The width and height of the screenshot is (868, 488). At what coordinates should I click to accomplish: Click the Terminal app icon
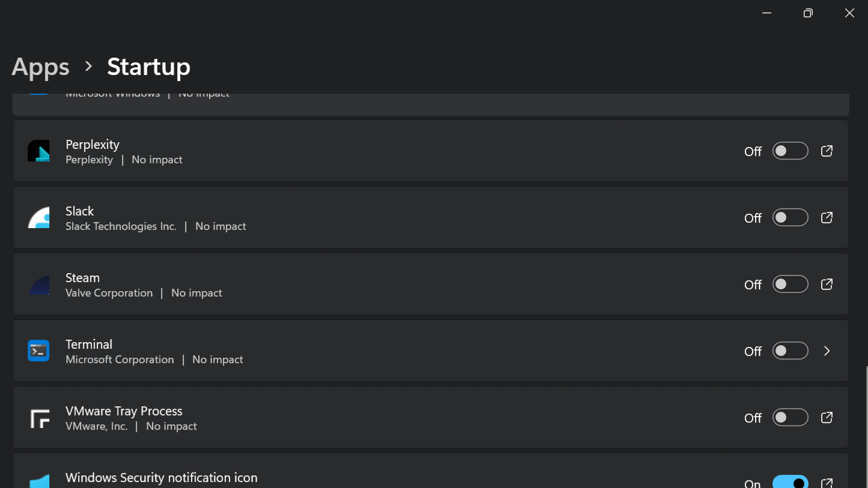pyautogui.click(x=38, y=351)
